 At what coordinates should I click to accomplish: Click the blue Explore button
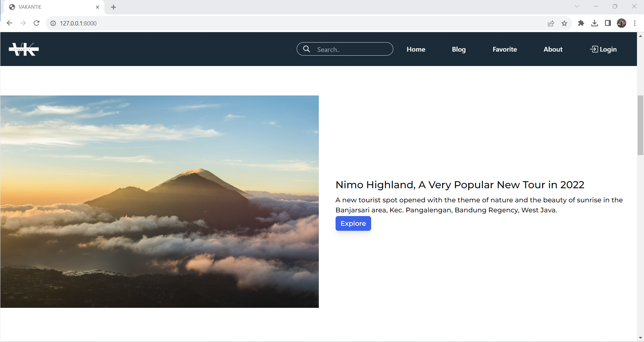pyautogui.click(x=353, y=223)
